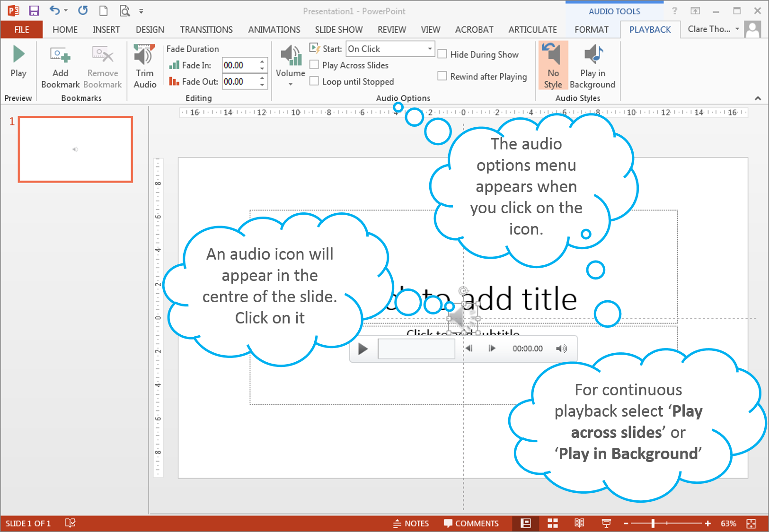Click the zoom slider handle
This screenshot has height=532, width=769.
pyautogui.click(x=653, y=523)
